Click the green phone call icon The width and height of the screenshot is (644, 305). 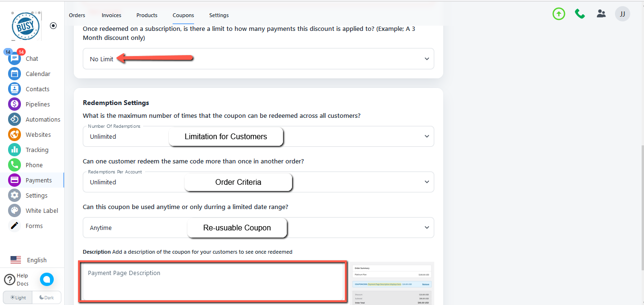tap(580, 14)
